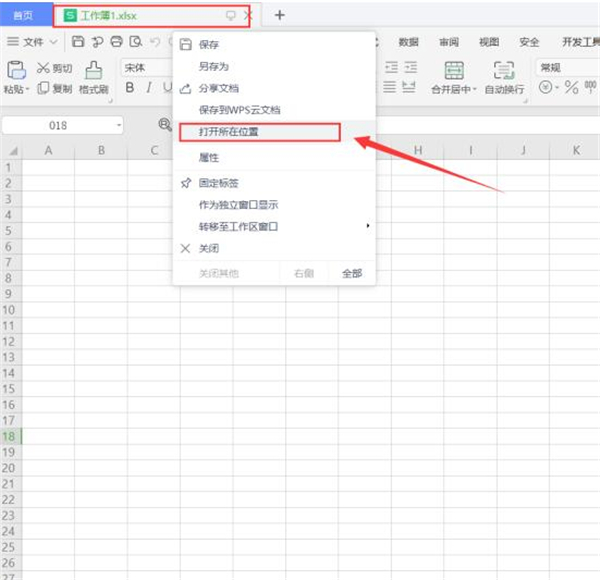Click the Paste clipboard icon

16,70
